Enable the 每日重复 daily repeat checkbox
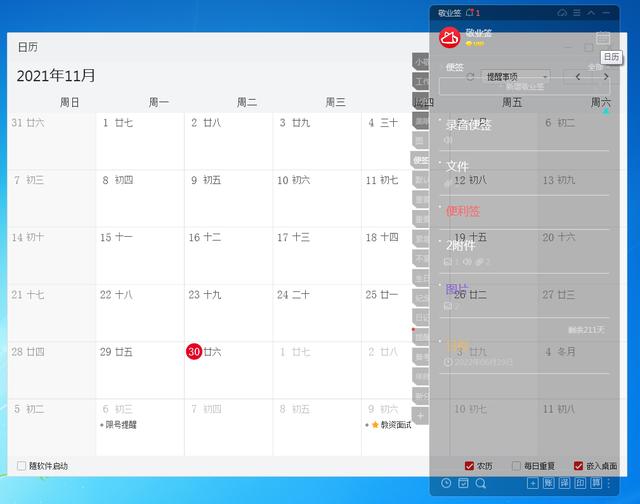The height and width of the screenshot is (504, 640). tap(516, 466)
